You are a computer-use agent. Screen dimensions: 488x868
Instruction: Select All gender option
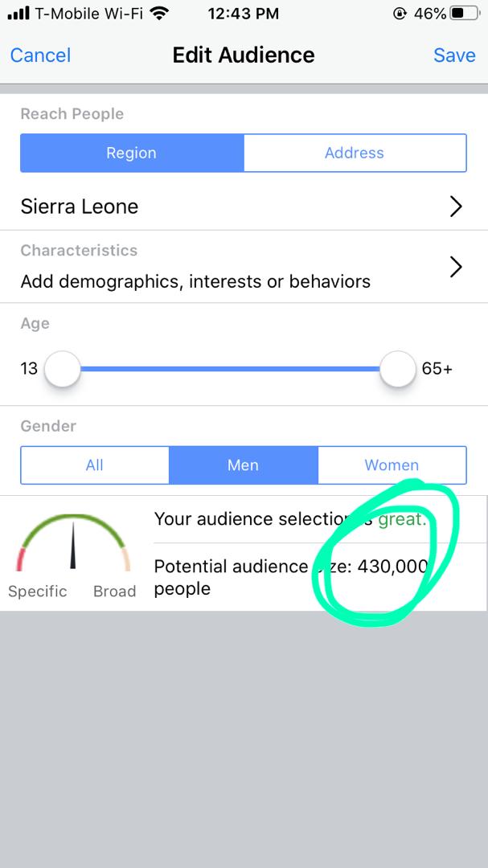tap(95, 465)
